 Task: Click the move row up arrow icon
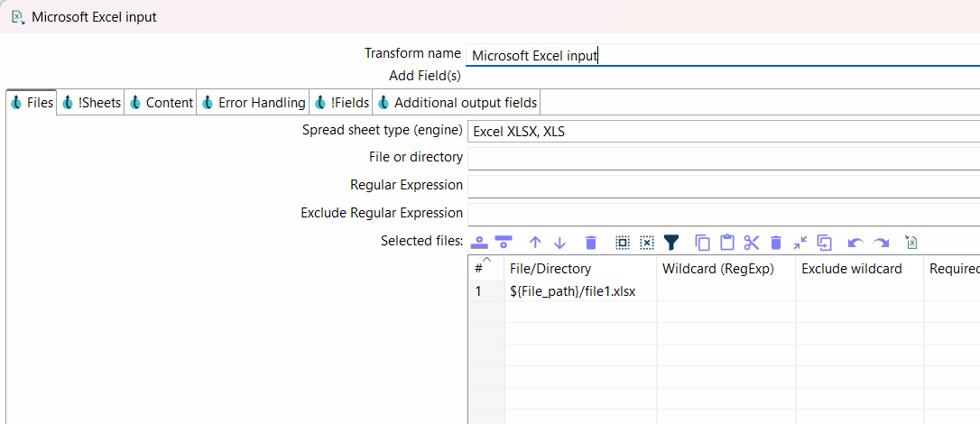(x=535, y=242)
